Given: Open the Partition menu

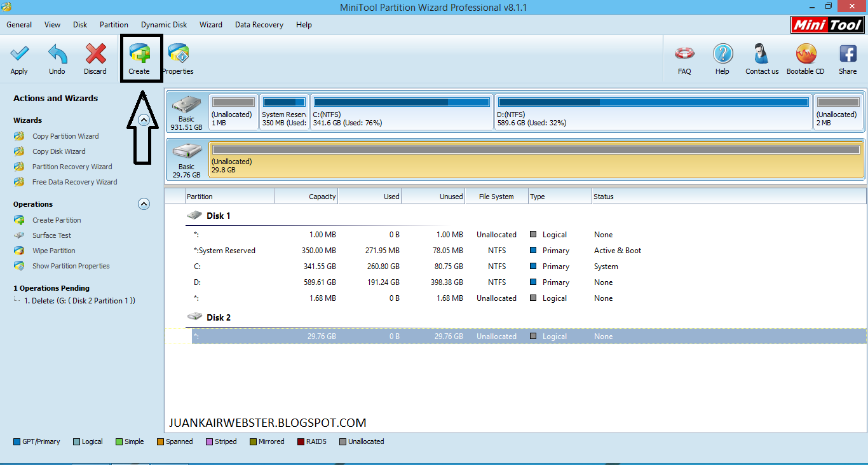Looking at the screenshot, I should coord(114,25).
